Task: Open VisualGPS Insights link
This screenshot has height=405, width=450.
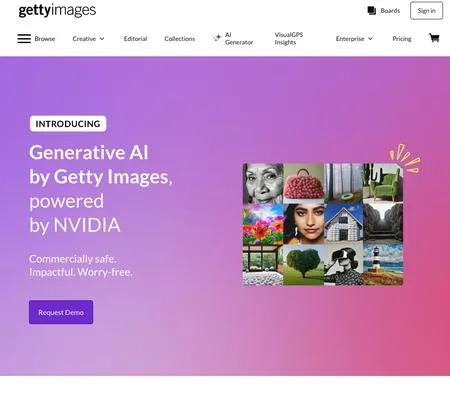Action: 289,38
